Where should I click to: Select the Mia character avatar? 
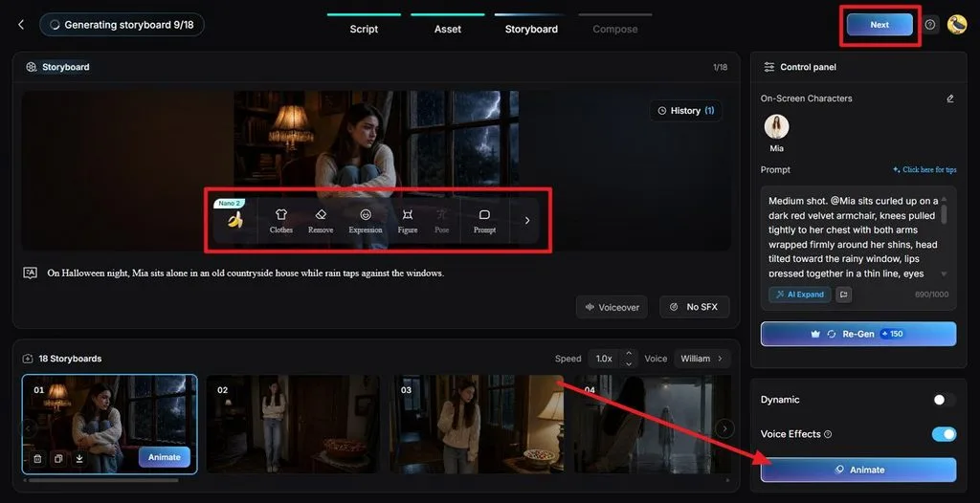776,127
